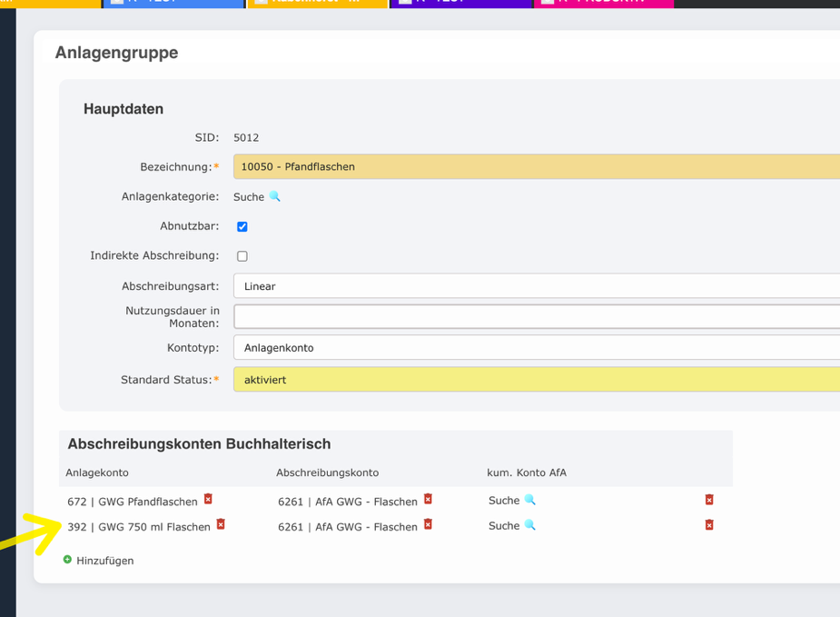The width and height of the screenshot is (840, 617).
Task: Delete first 6261 | AfA GWG - Flaschen entry
Action: (428, 500)
